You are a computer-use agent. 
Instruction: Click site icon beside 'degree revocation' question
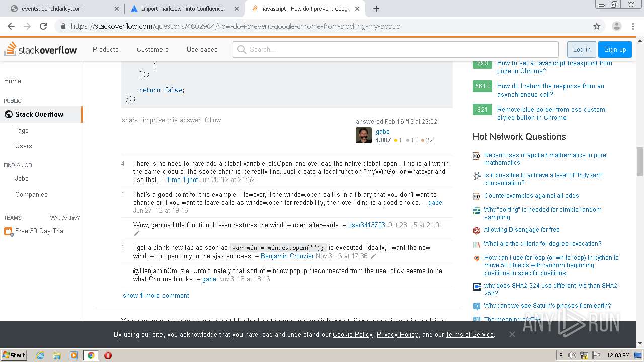[476, 244]
